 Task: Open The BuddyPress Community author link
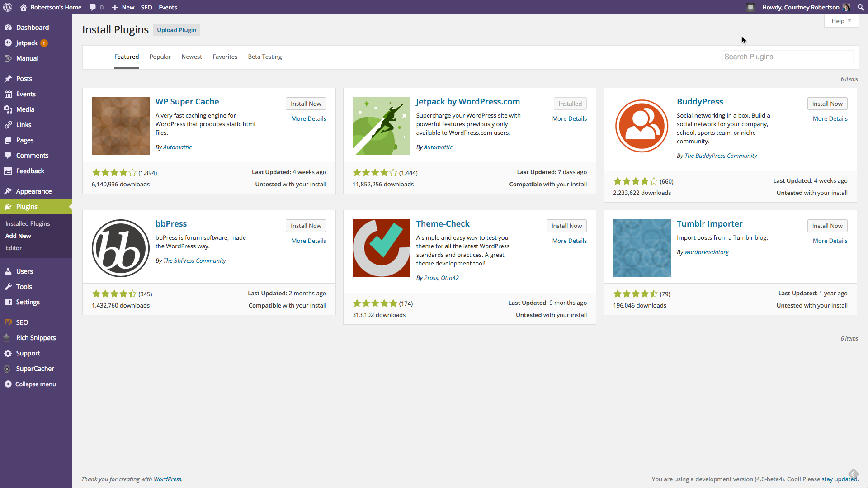pos(721,156)
